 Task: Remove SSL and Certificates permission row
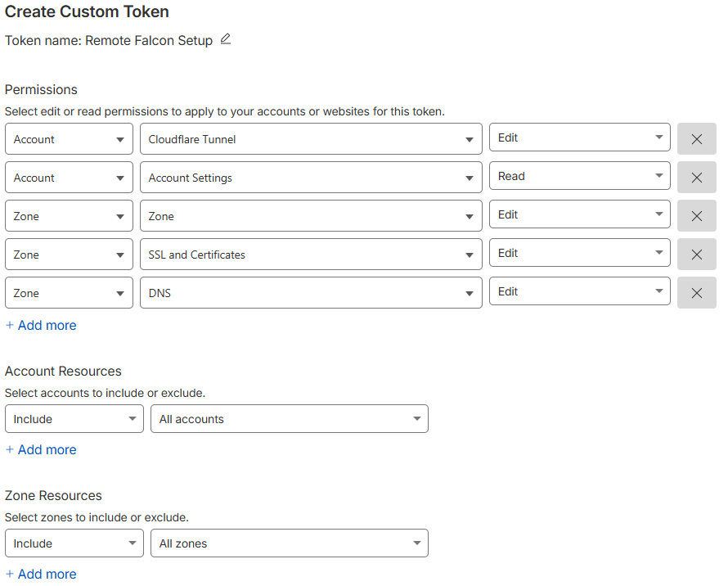(x=696, y=255)
